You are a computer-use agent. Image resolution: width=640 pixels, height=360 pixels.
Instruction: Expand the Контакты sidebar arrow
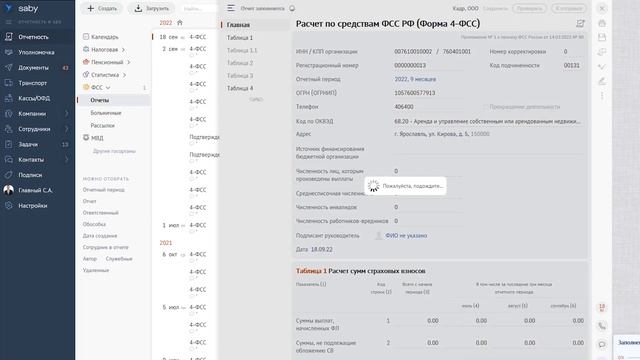click(67, 160)
